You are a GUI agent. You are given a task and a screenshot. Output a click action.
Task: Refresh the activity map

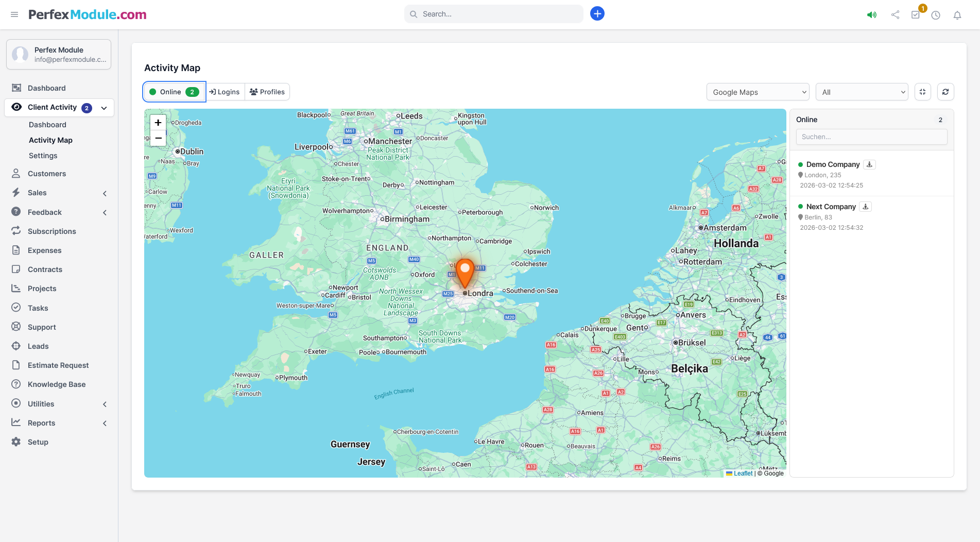[945, 92]
